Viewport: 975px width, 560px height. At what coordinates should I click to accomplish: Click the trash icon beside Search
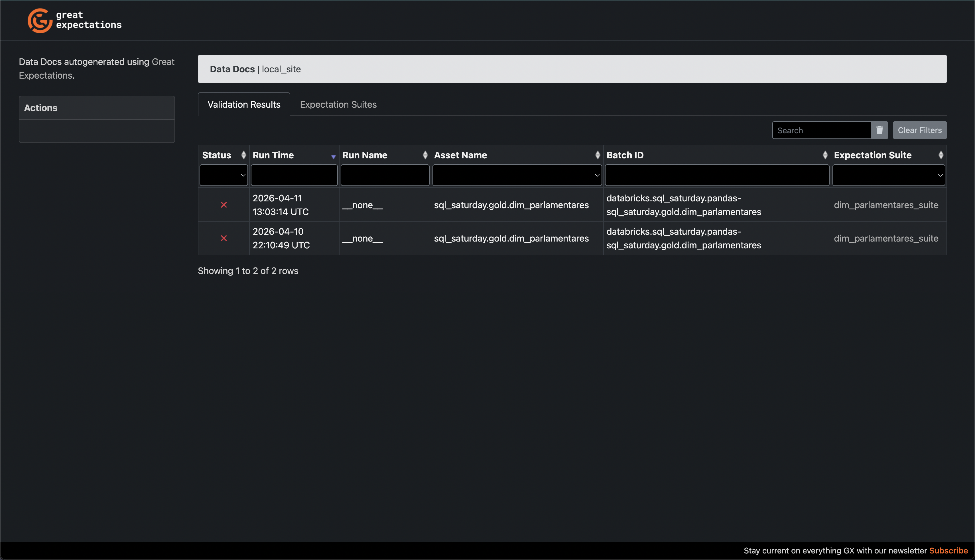879,130
